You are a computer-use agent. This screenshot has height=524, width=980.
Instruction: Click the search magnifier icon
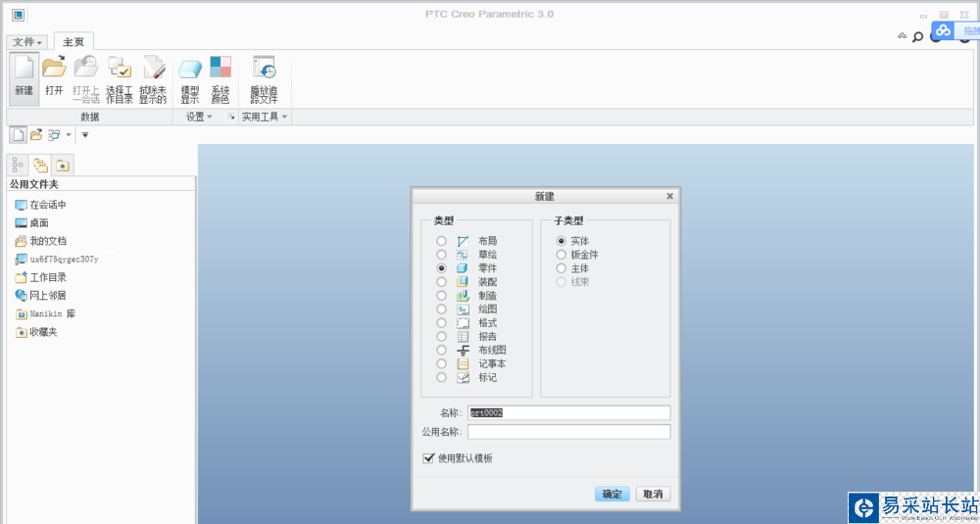(917, 37)
